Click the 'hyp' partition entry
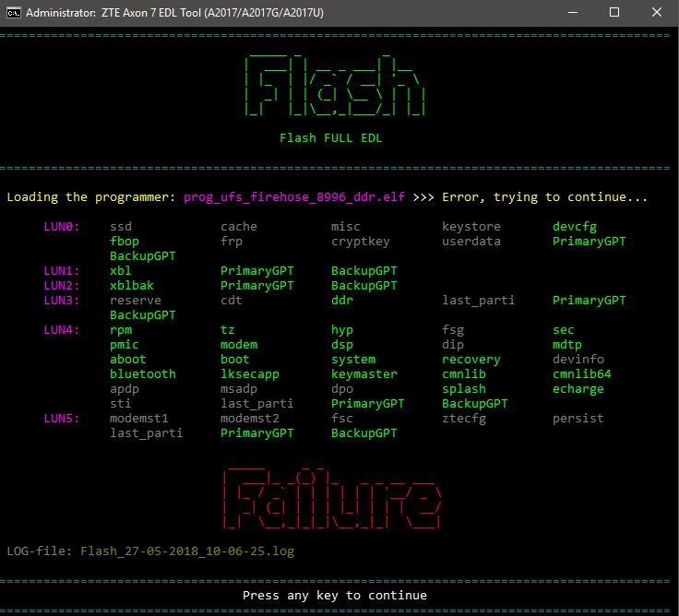 coord(342,330)
